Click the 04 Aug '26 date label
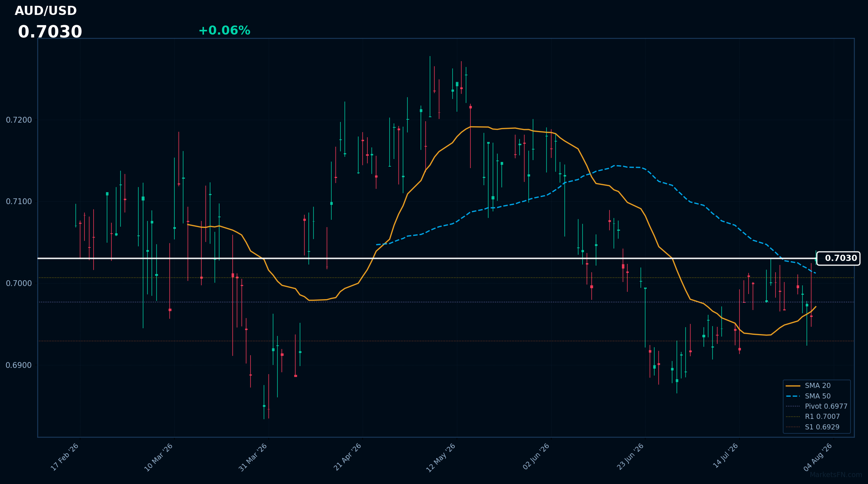Screen dimensions: 868x484 coord(818,457)
